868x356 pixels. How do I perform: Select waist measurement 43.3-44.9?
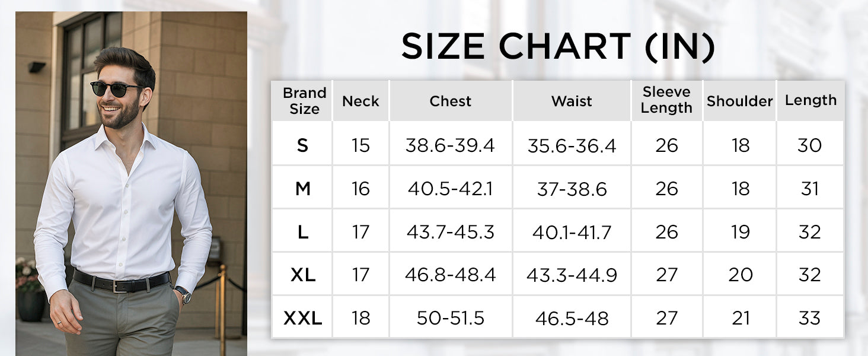pyautogui.click(x=572, y=275)
